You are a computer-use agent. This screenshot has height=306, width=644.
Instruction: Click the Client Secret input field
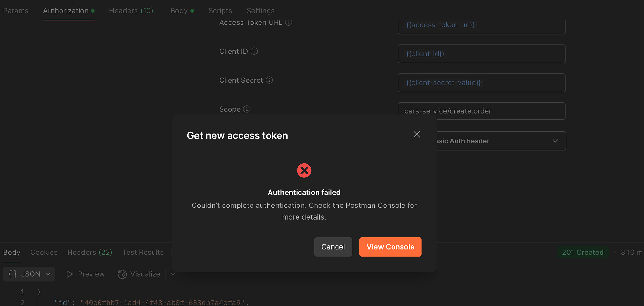click(x=481, y=83)
